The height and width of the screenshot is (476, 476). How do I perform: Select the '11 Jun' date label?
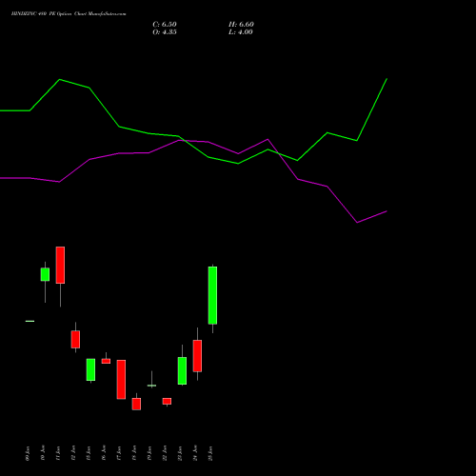tap(58, 453)
